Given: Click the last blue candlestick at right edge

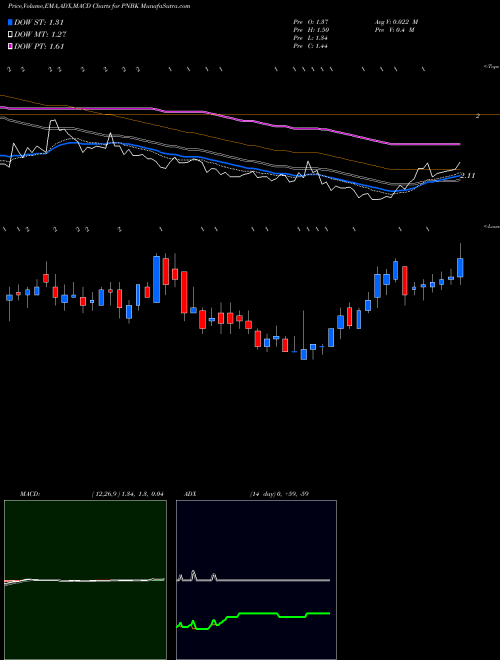Looking at the screenshot, I should 460,267.
